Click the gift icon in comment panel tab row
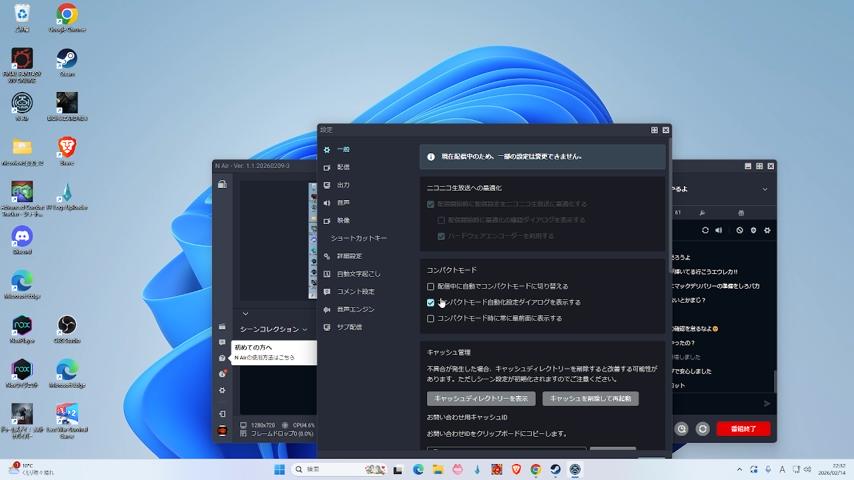This screenshot has width=854, height=480. click(741, 213)
